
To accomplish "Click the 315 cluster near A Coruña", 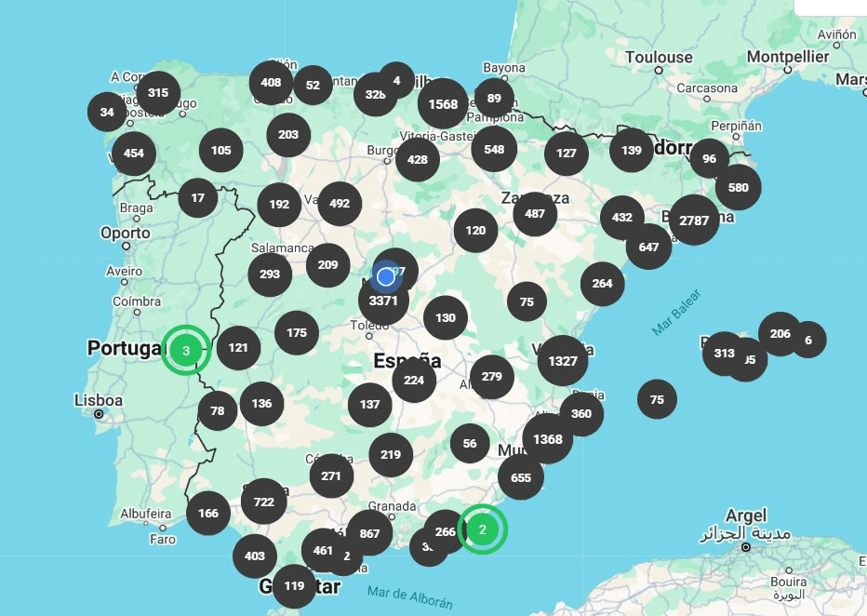I will [x=158, y=92].
